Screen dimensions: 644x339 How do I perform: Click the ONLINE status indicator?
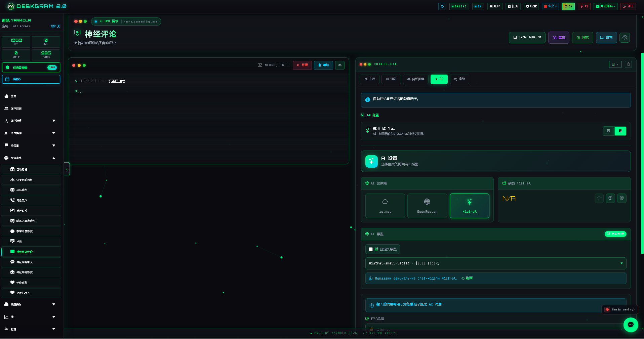click(x=459, y=6)
